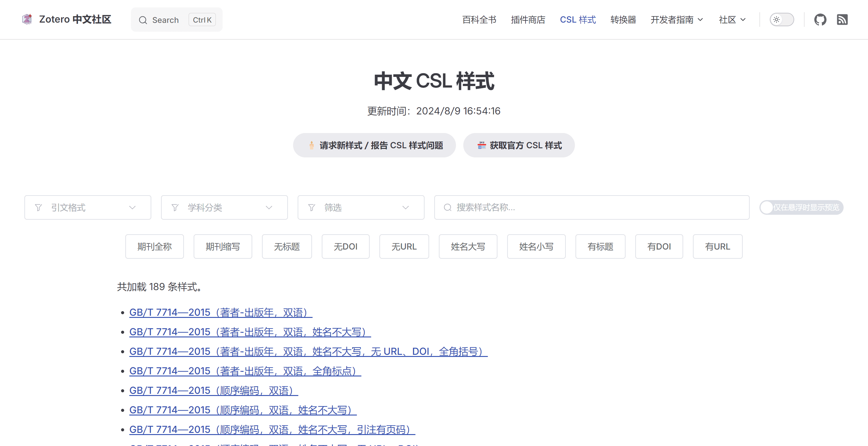Toggle the 有URL tag filter

[x=718, y=246]
